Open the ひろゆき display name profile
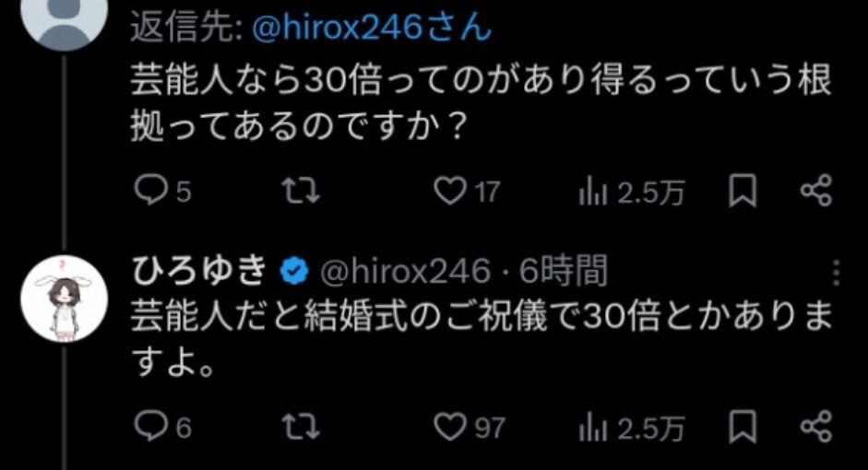868x470 pixels. (x=200, y=271)
